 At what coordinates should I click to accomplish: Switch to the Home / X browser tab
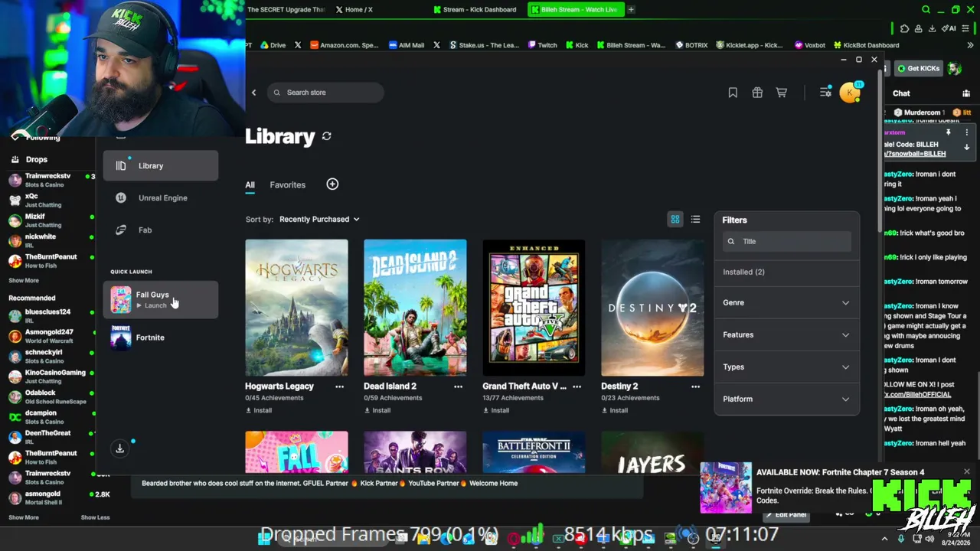pyautogui.click(x=354, y=10)
